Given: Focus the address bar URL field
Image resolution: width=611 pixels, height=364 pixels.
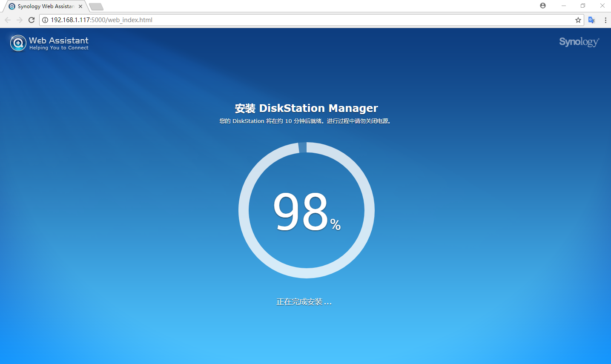Looking at the screenshot, I should pyautogui.click(x=311, y=20).
